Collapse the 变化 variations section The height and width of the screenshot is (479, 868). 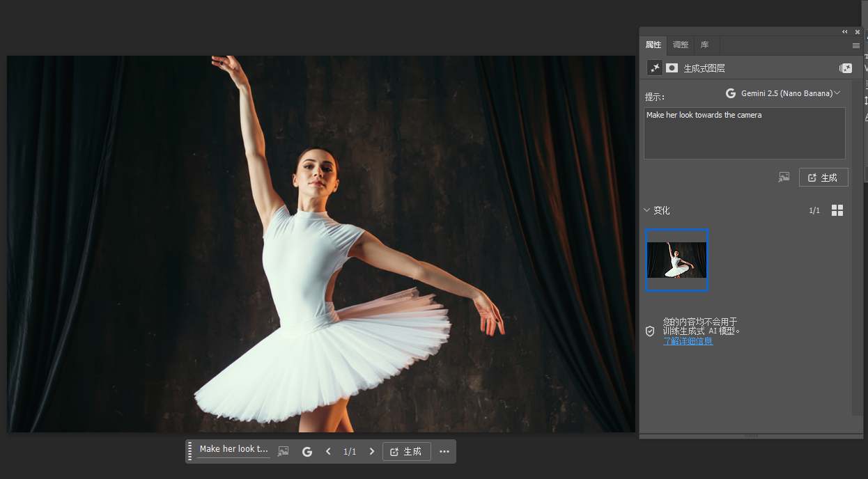click(x=647, y=210)
